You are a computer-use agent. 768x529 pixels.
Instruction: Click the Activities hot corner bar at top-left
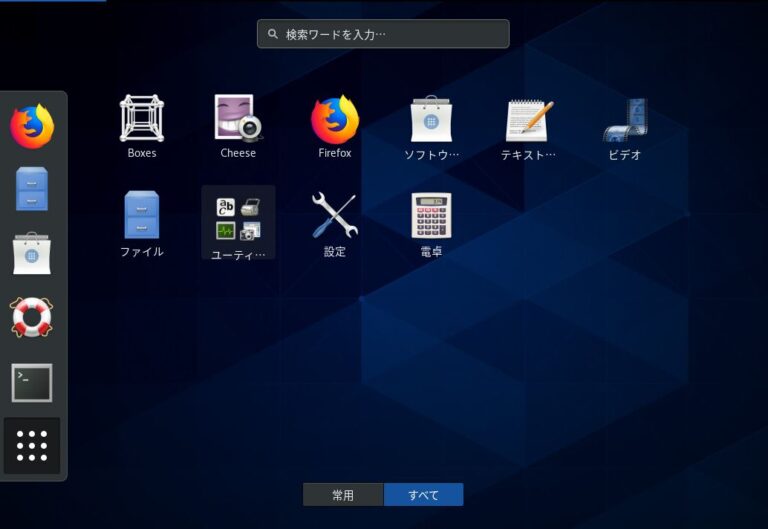coord(53,1)
